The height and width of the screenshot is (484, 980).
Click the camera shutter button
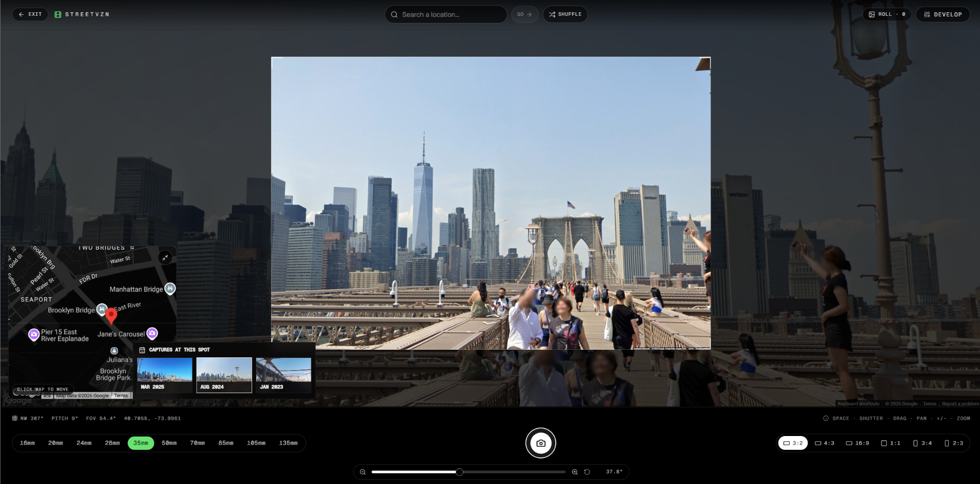click(541, 443)
